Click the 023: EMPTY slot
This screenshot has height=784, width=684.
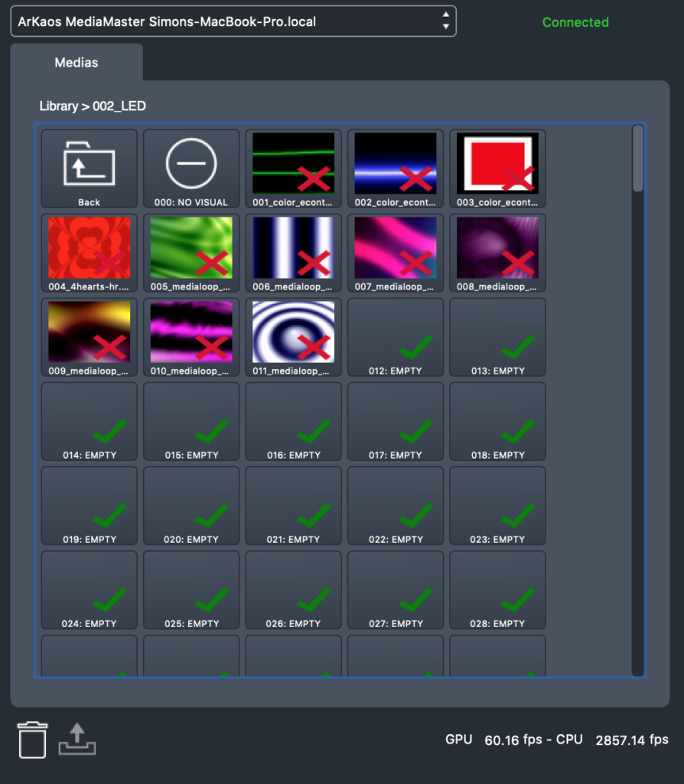click(x=497, y=505)
